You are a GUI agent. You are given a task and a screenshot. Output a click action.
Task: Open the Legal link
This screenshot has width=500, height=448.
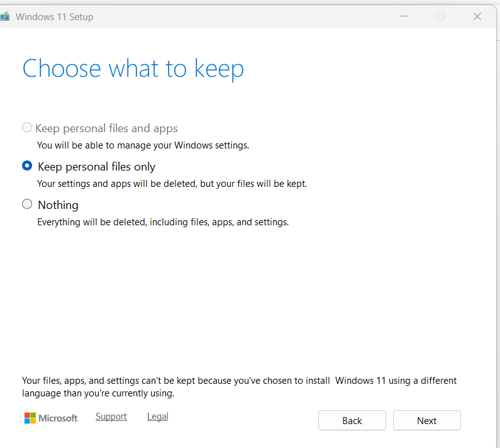coord(157,417)
